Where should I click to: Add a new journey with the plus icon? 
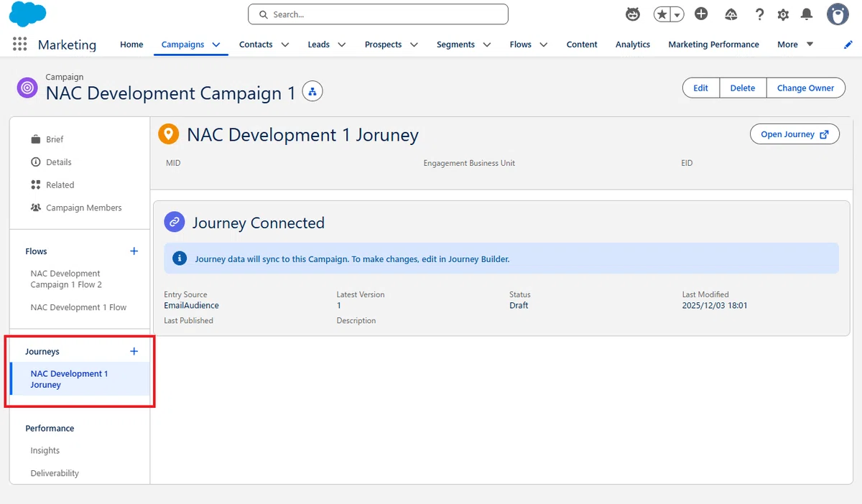click(134, 351)
